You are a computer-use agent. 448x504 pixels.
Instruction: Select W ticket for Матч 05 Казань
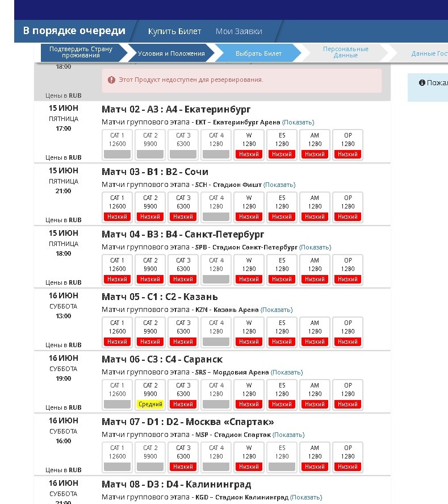[x=249, y=332]
